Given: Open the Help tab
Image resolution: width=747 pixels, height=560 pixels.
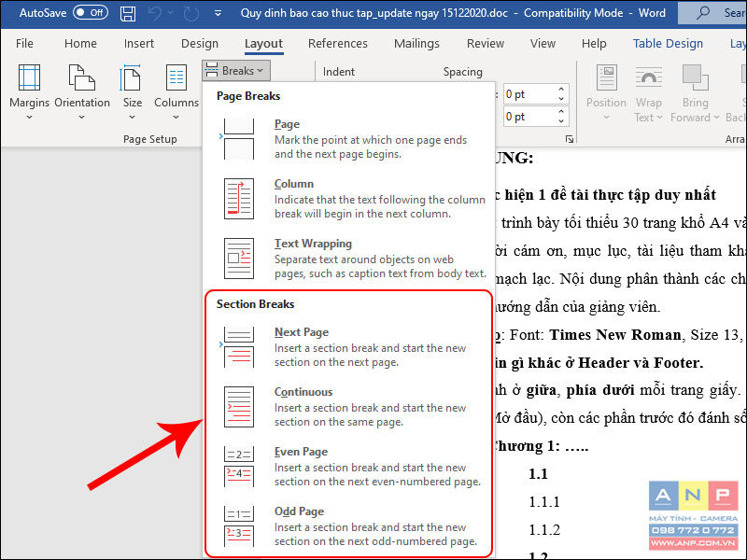Looking at the screenshot, I should pyautogui.click(x=594, y=43).
